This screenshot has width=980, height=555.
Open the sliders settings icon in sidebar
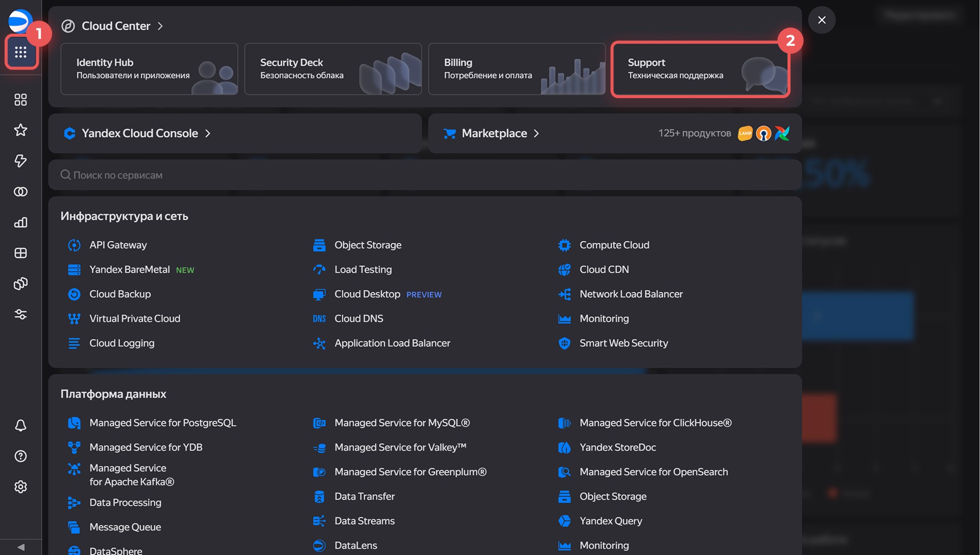[20, 314]
